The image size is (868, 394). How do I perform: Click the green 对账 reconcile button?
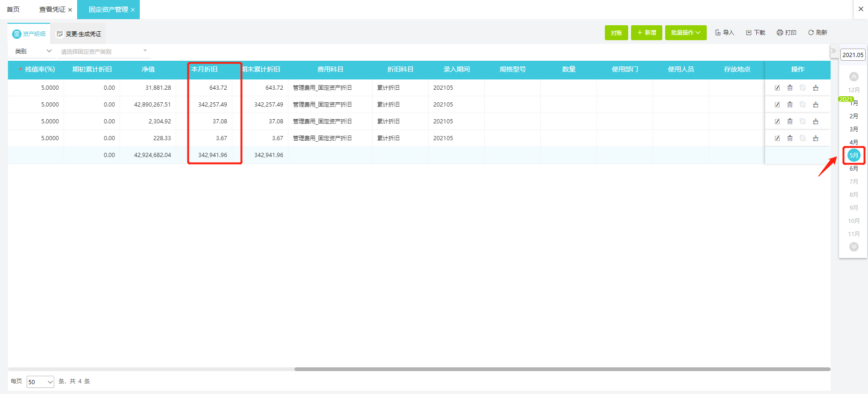(617, 33)
